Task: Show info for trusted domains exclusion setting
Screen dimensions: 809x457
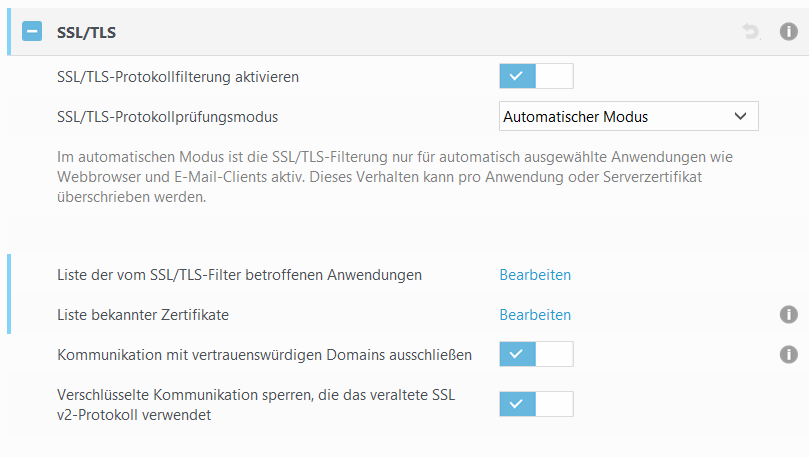Action: pyautogui.click(x=788, y=354)
